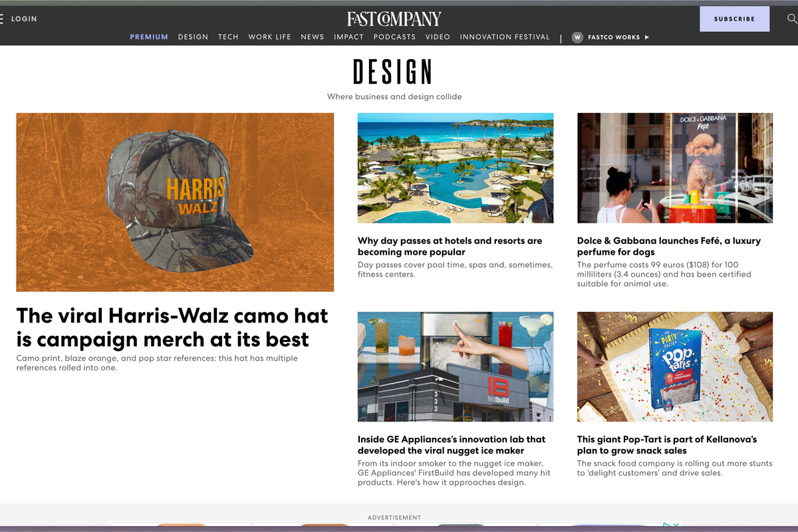Open the FastCo Works link
798x532 pixels.
tap(613, 37)
